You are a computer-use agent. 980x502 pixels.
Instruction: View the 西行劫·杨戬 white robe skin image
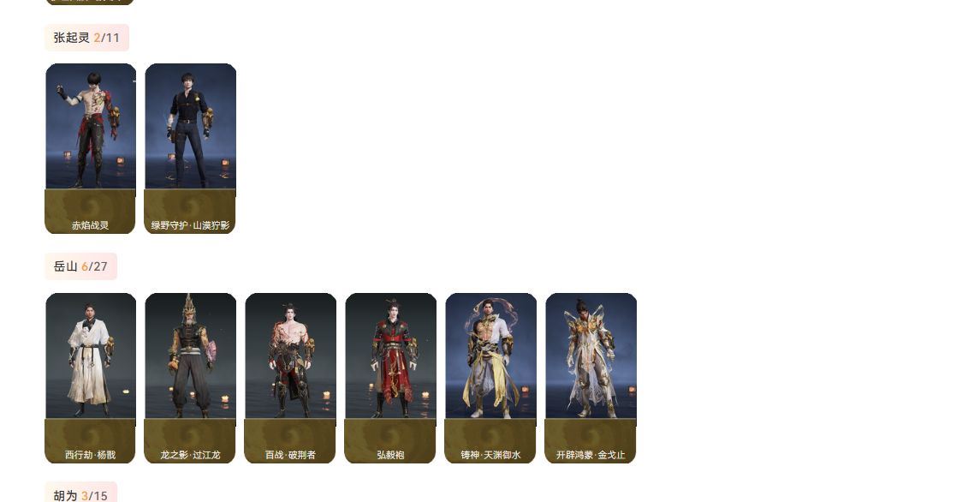[91, 356]
